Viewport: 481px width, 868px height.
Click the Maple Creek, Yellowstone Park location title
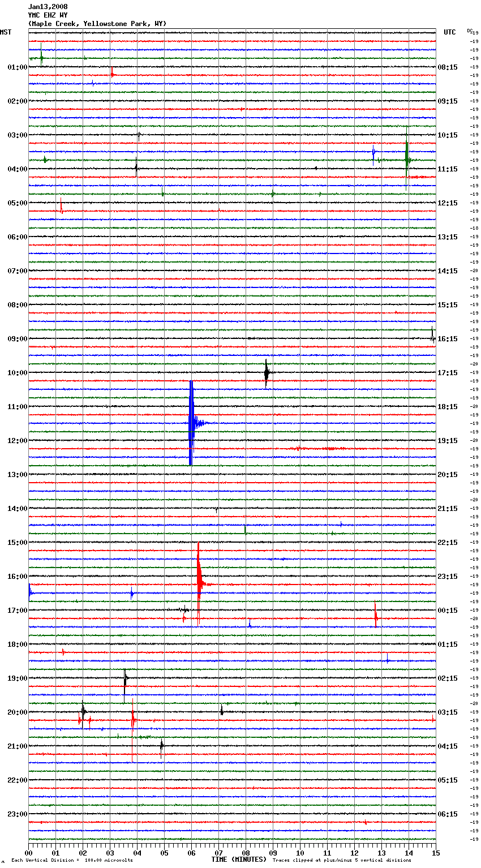[x=97, y=24]
